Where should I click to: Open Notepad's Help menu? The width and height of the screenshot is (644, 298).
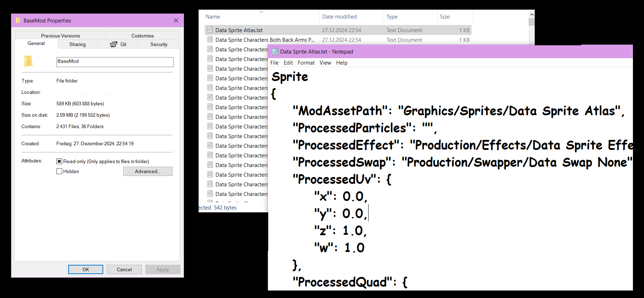pyautogui.click(x=342, y=63)
